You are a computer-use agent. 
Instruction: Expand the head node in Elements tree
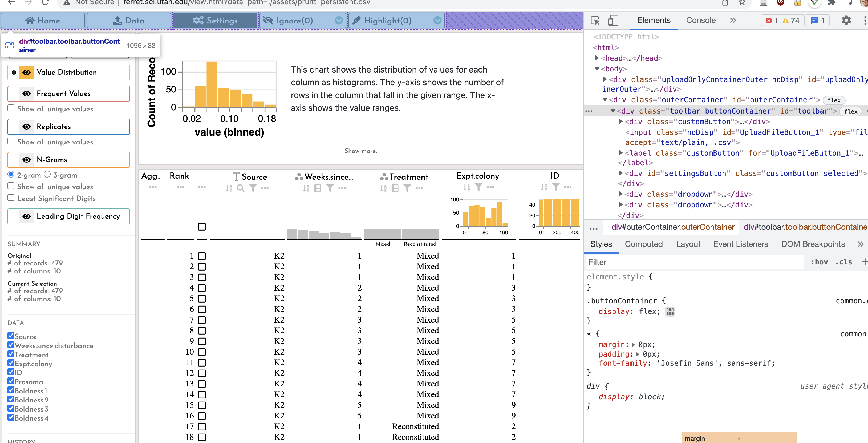pos(597,58)
